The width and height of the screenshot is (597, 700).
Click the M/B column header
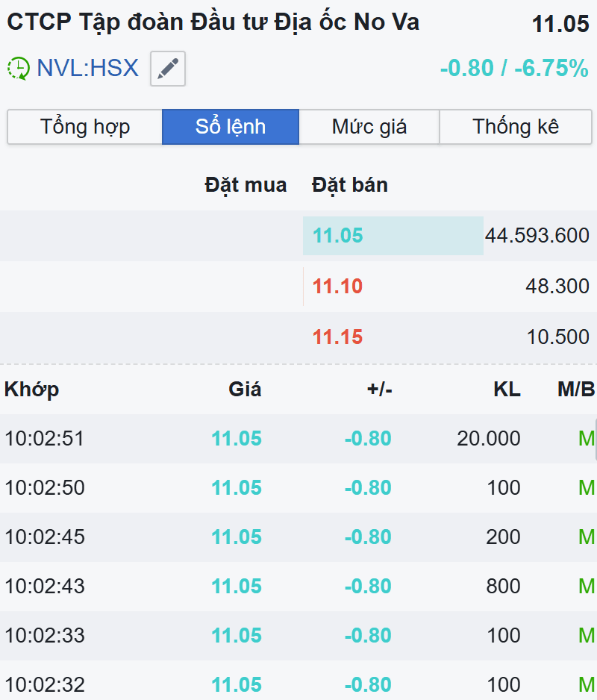point(576,390)
